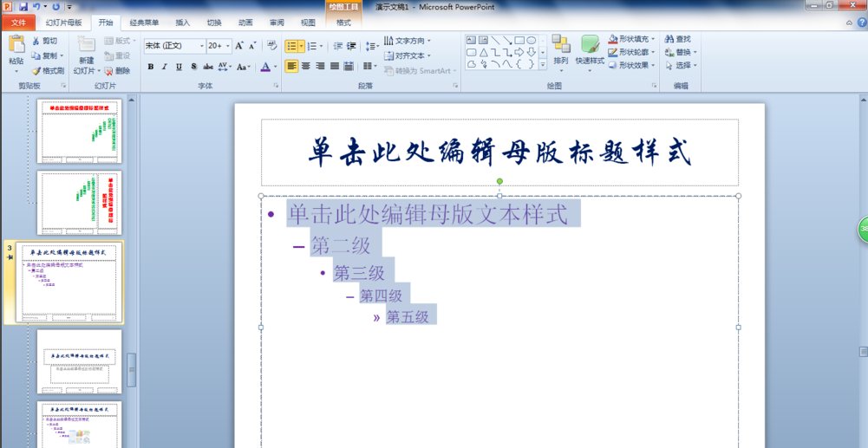868x448 pixels.
Task: Increase font size with the large A icon
Action: [x=239, y=46]
